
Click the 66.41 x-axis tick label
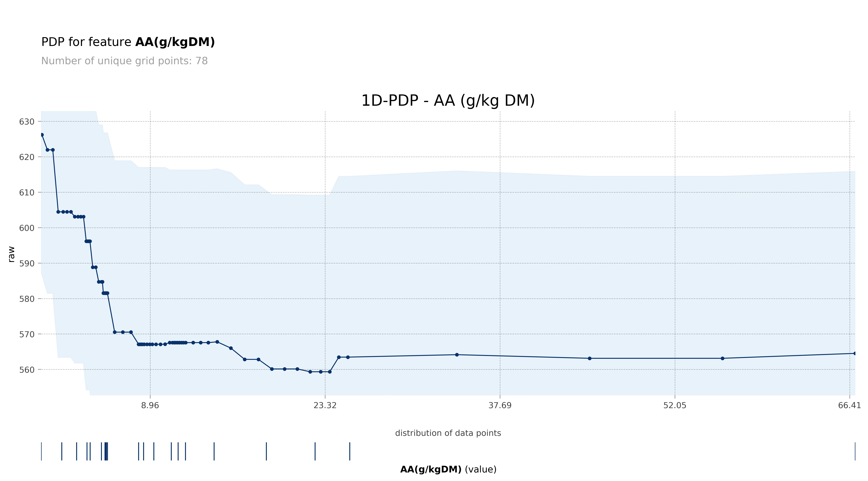coord(849,405)
